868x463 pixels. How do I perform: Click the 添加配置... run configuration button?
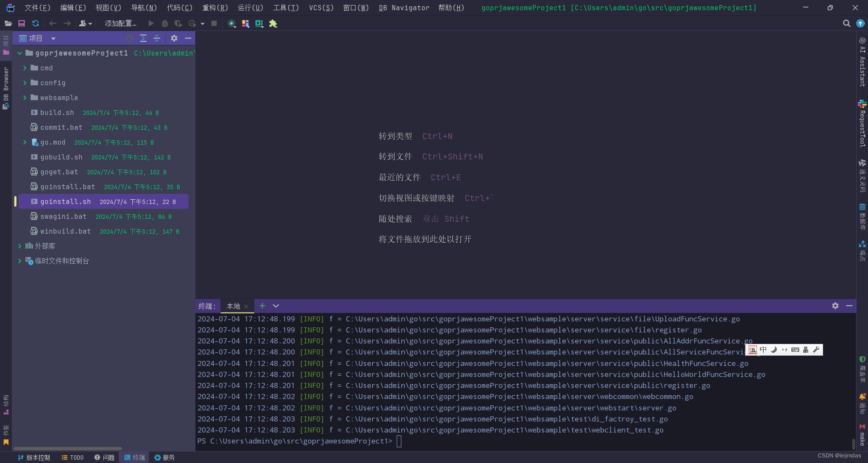[x=121, y=24]
